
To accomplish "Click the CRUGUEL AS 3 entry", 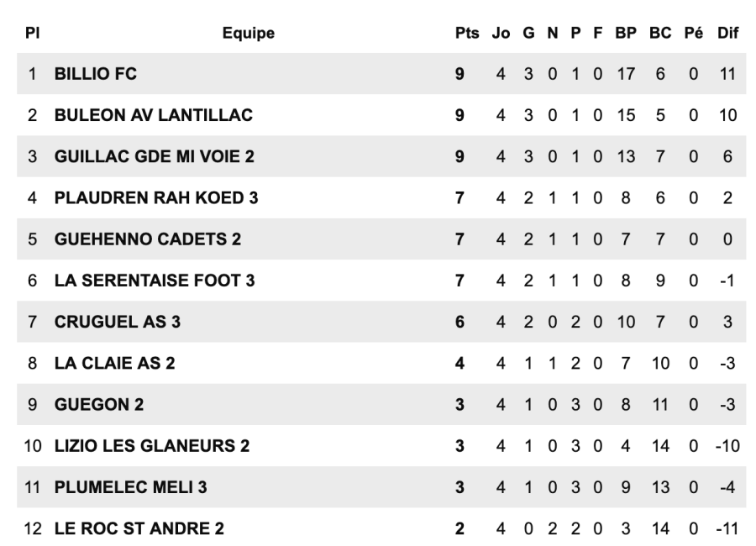I will [117, 322].
